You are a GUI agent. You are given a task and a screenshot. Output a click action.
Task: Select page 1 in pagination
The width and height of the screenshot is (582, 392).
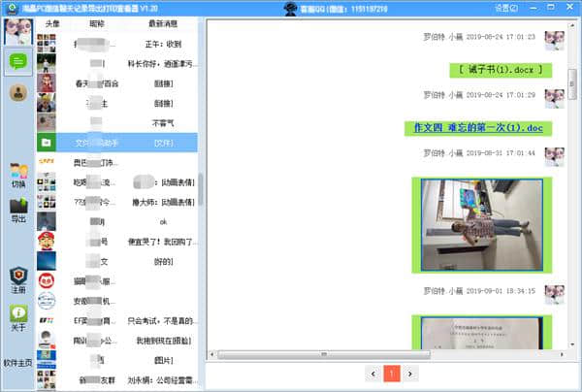click(391, 373)
